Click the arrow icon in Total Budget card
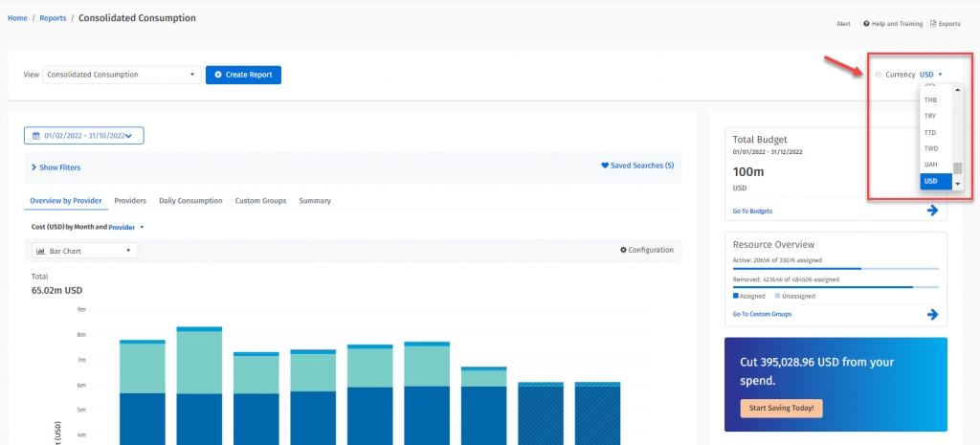 (932, 211)
